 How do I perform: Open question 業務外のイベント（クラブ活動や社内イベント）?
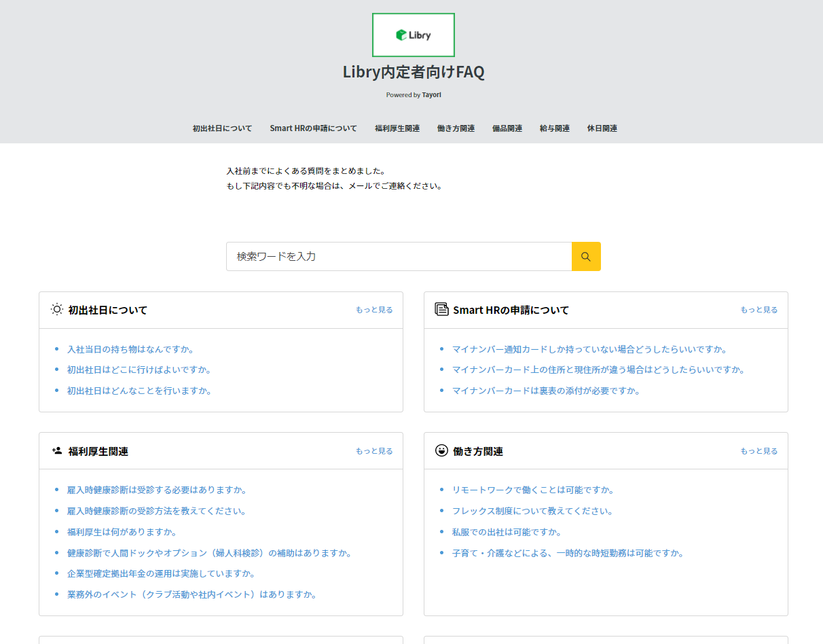tap(192, 594)
